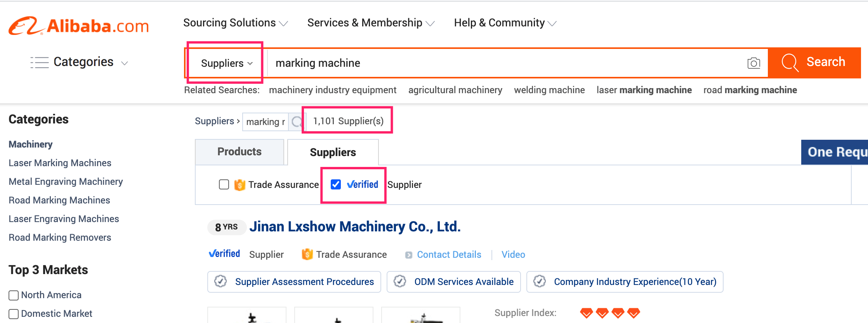Click the Contact Details arrow icon
868x323 pixels.
pos(408,255)
